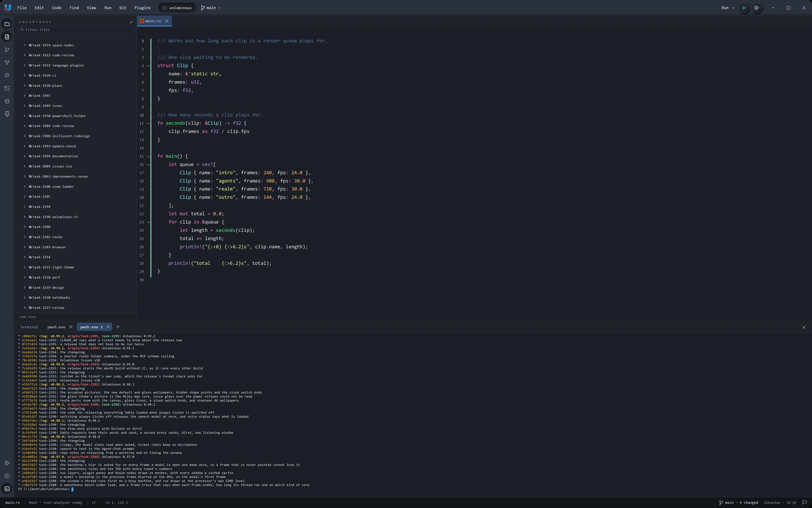Expand the task-2198-unluminous-v5 folder

25,217
